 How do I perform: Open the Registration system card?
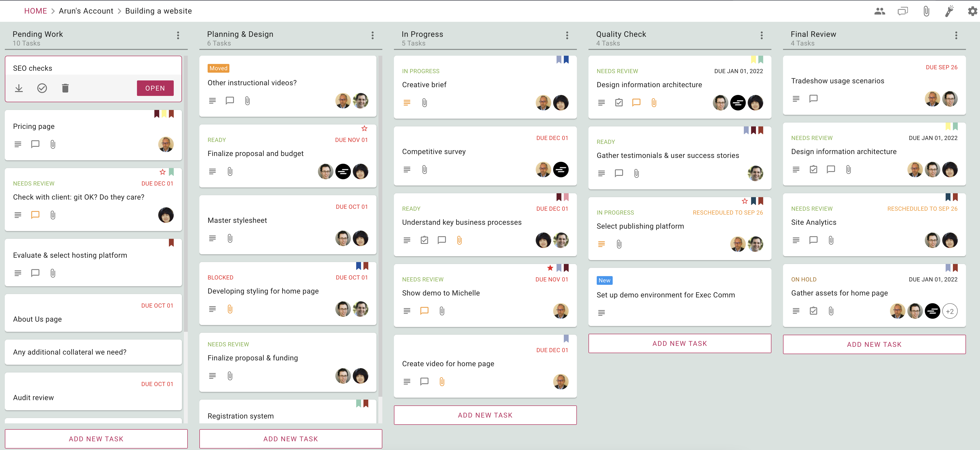[x=288, y=411]
